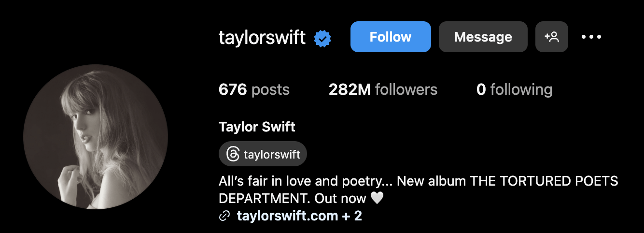Click the chain link icon in bio
The height and width of the screenshot is (233, 644).
click(224, 216)
